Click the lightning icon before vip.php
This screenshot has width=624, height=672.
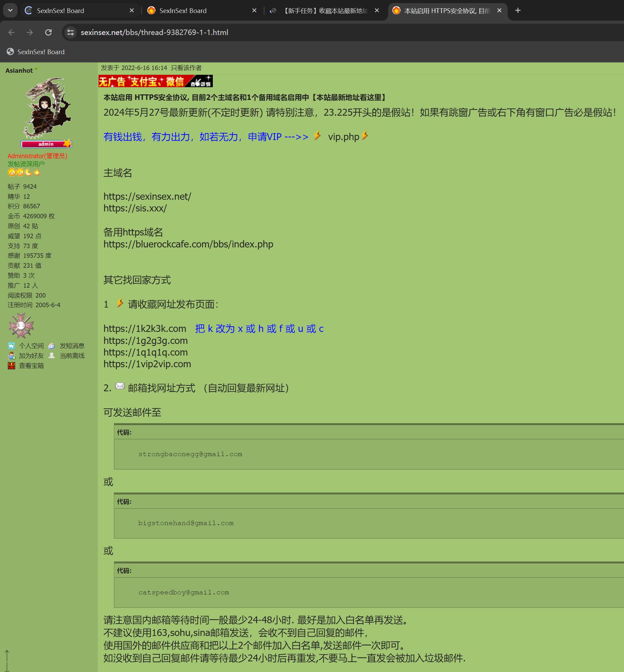click(318, 136)
